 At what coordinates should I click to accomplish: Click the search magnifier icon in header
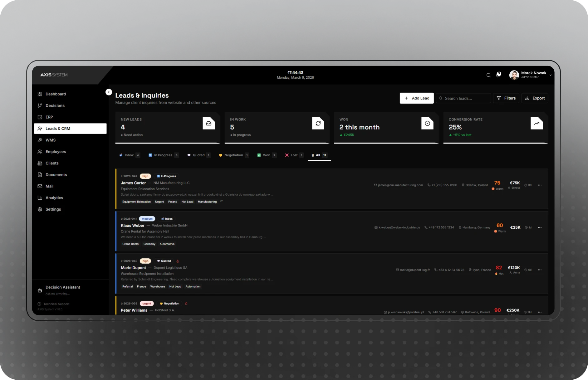tap(488, 75)
